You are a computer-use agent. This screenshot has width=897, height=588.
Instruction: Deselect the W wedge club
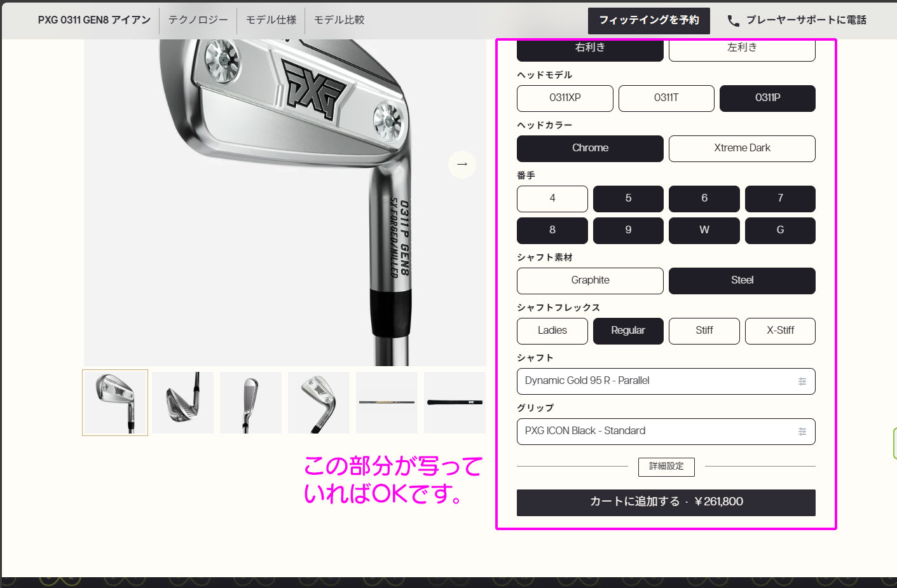coord(704,230)
